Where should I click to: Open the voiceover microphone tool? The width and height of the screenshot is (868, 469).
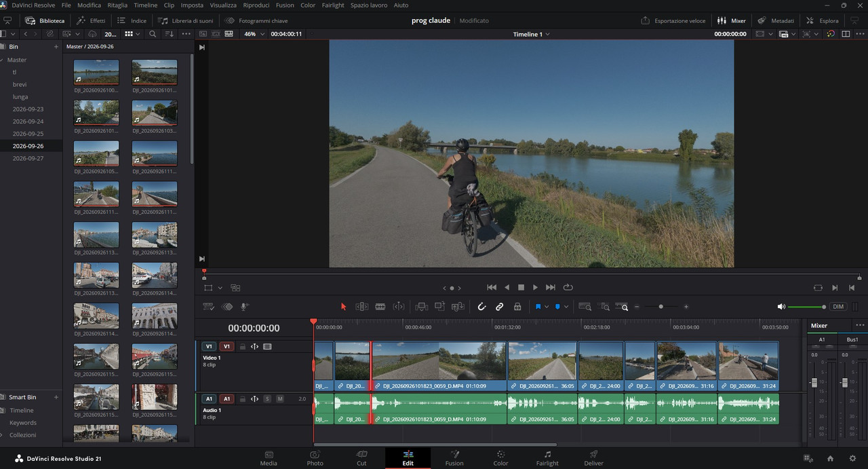pyautogui.click(x=245, y=307)
